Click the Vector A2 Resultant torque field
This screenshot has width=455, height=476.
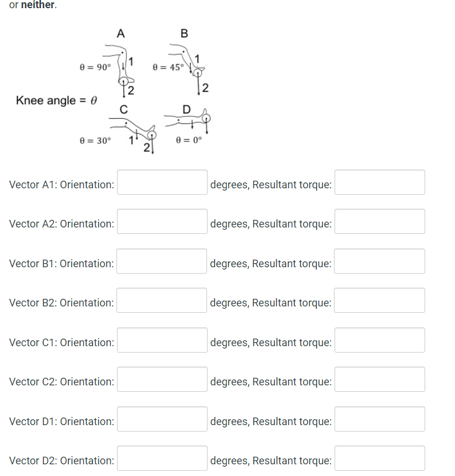379,221
